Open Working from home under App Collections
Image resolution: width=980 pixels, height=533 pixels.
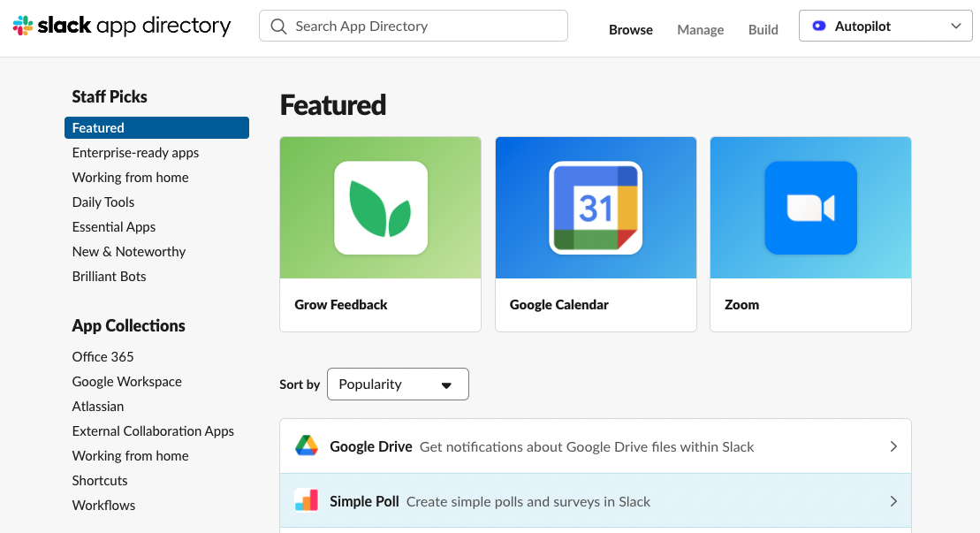coord(130,456)
